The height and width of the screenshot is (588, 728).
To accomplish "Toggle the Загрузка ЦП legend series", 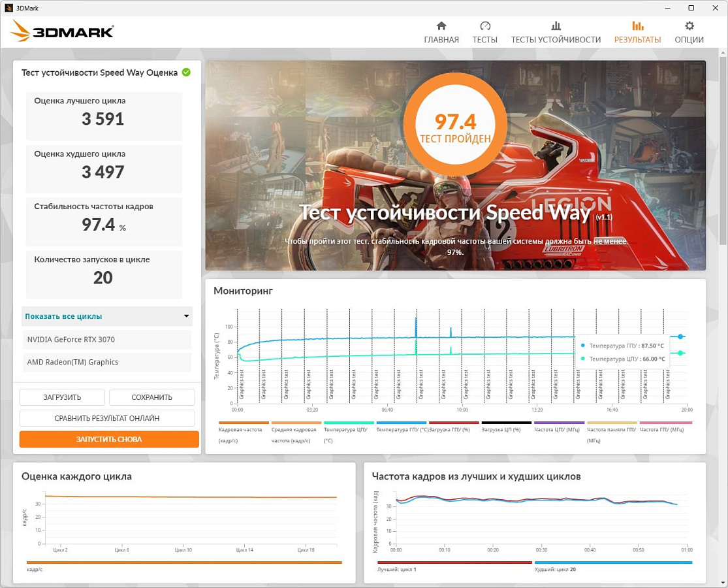I will pos(506,427).
